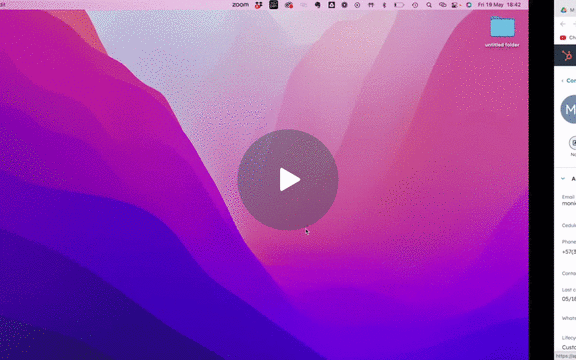Click the HubSpot sprocket logo

tap(567, 56)
